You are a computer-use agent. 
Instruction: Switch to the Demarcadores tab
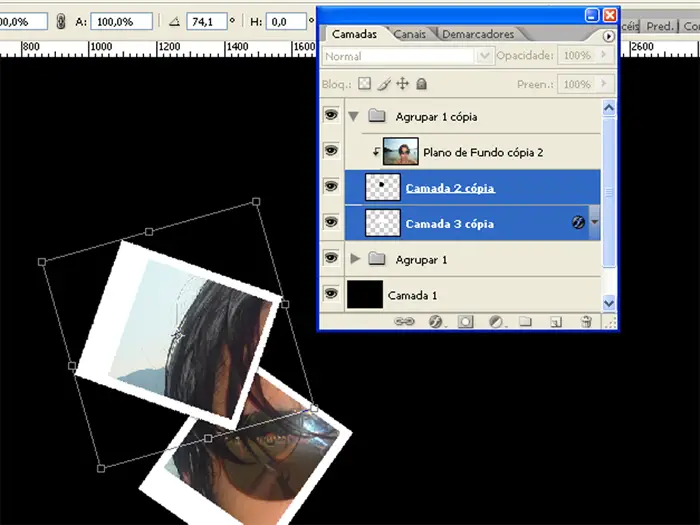[x=478, y=35]
